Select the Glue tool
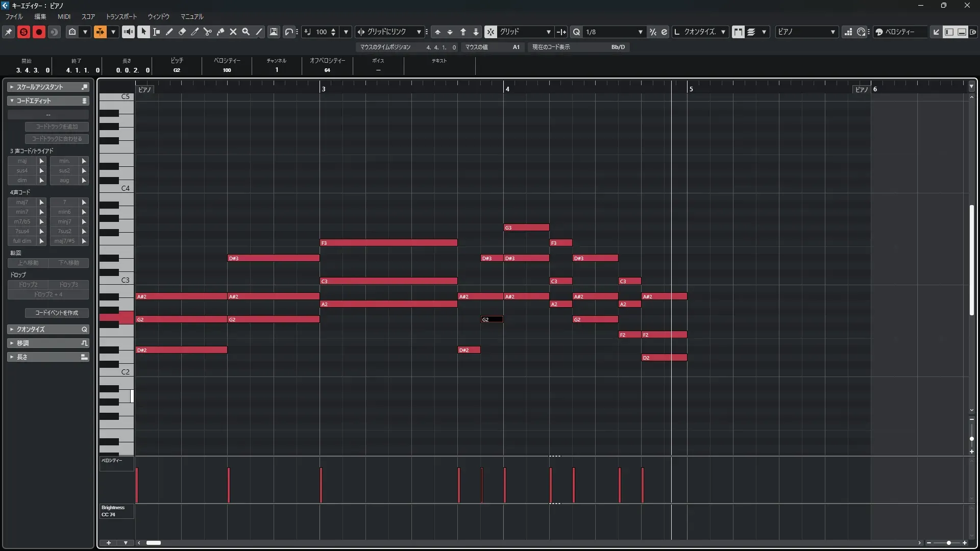This screenshot has height=551, width=980. [220, 32]
